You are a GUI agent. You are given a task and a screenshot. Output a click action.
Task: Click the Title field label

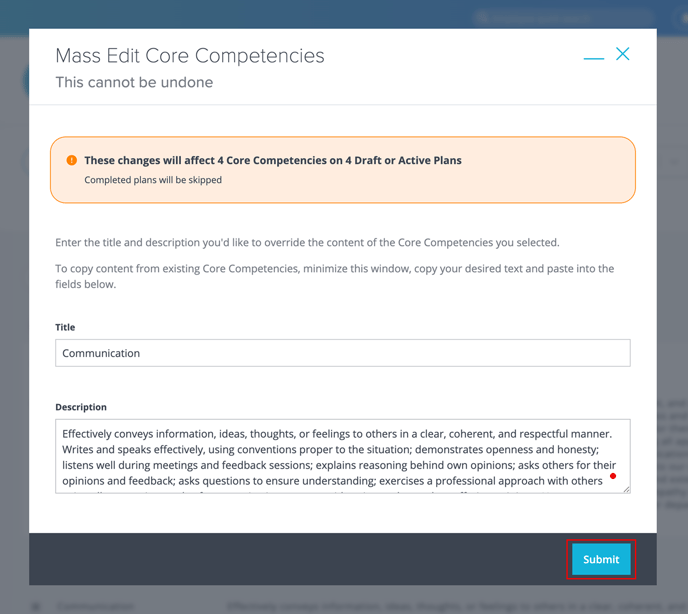(x=65, y=327)
